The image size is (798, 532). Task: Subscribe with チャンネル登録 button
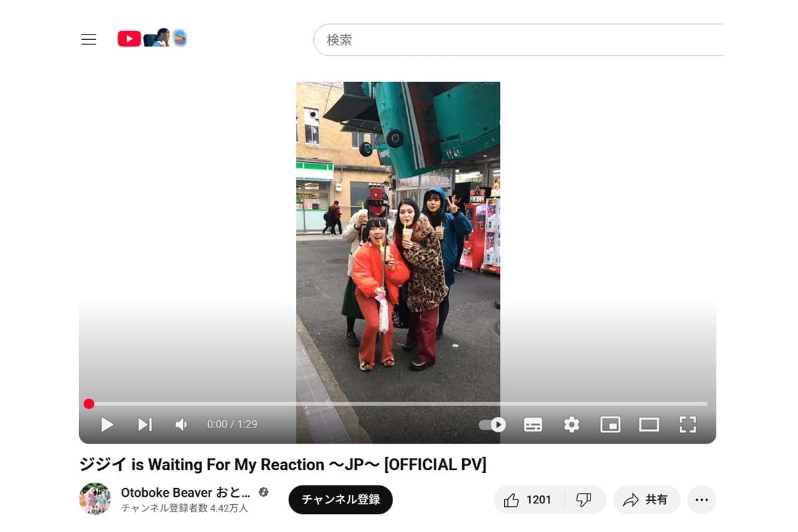pyautogui.click(x=340, y=499)
